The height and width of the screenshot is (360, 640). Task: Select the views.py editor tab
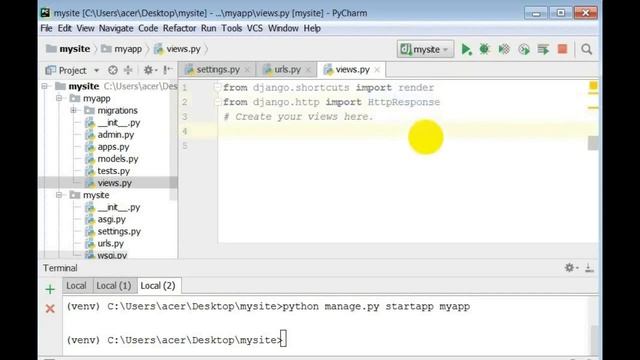click(352, 70)
